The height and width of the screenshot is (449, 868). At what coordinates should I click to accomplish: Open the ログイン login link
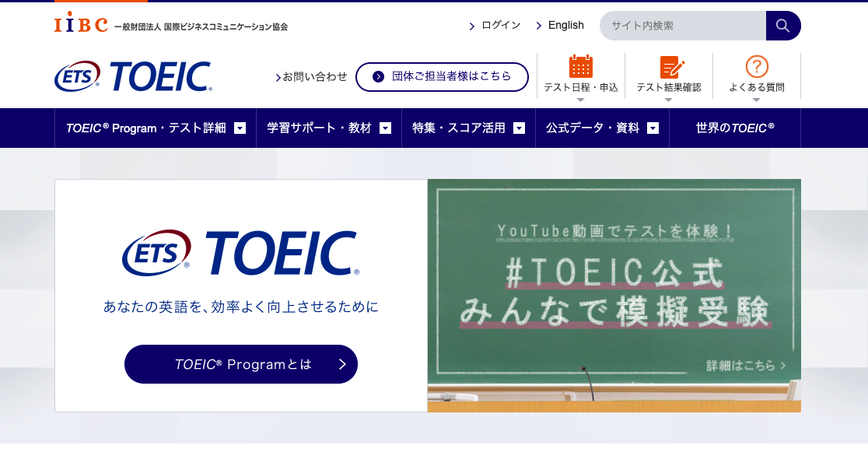tap(500, 26)
